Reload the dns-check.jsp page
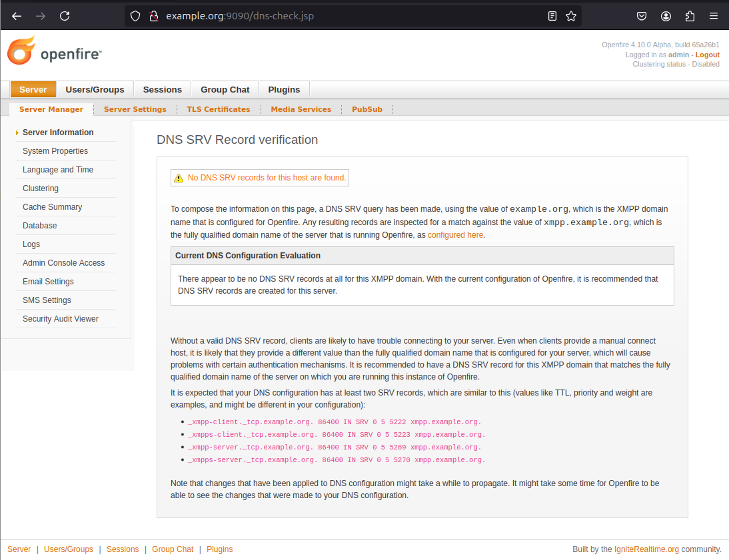Screen dimensions: 729x560 65,15
